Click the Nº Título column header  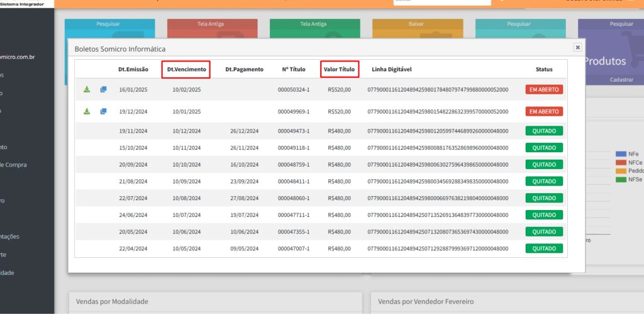(x=294, y=69)
